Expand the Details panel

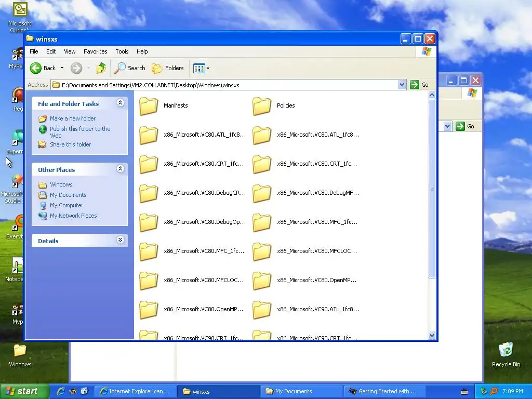(120, 240)
